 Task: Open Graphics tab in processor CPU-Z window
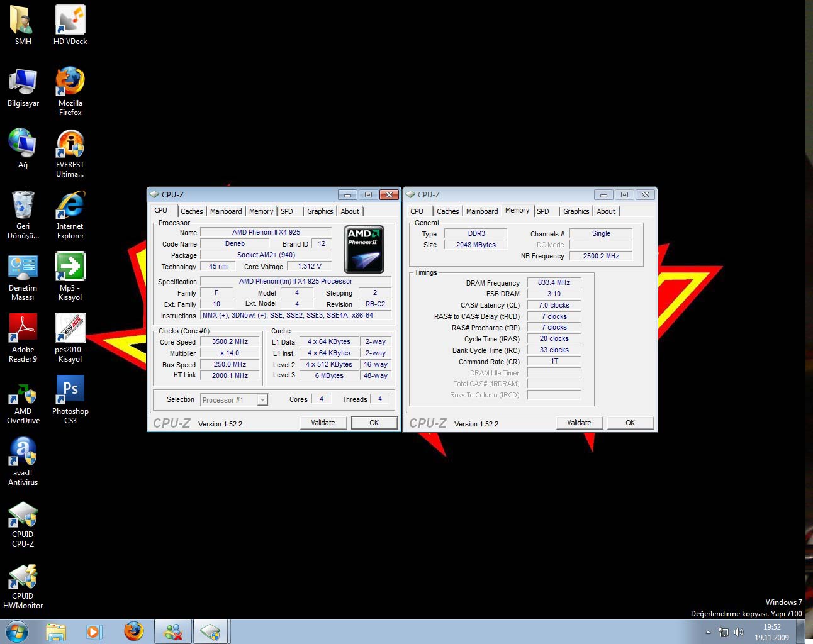tap(320, 211)
